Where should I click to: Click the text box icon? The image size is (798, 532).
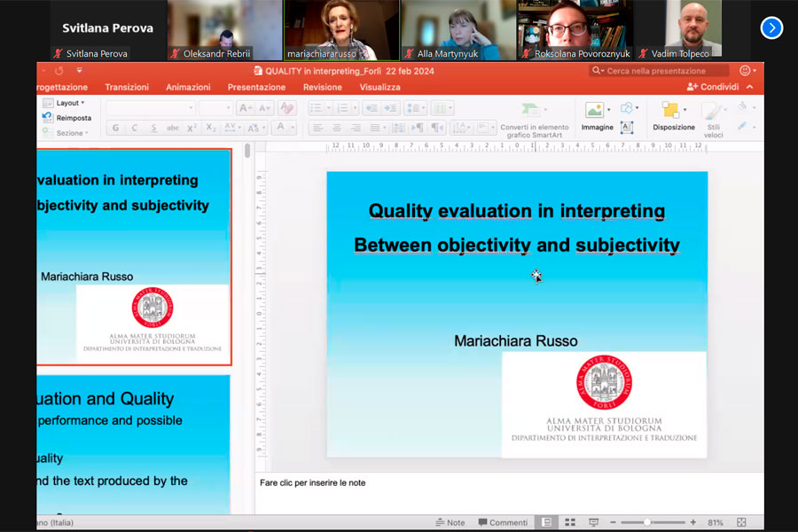627,128
